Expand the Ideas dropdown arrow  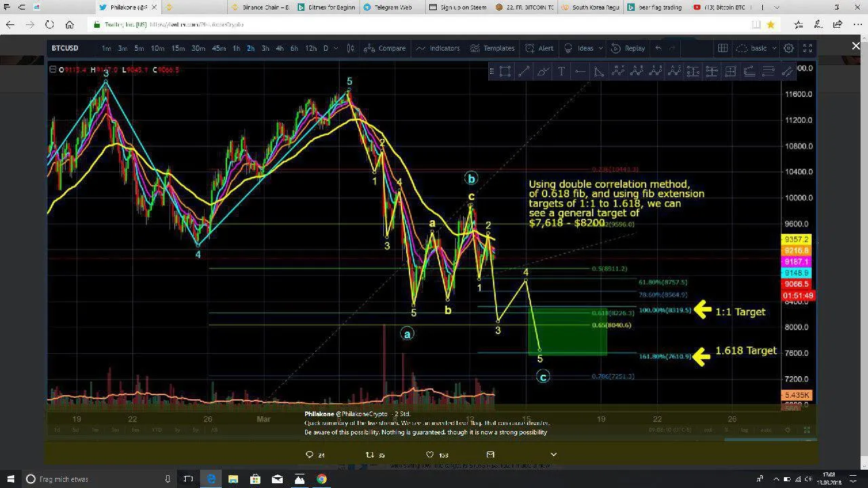click(x=601, y=48)
